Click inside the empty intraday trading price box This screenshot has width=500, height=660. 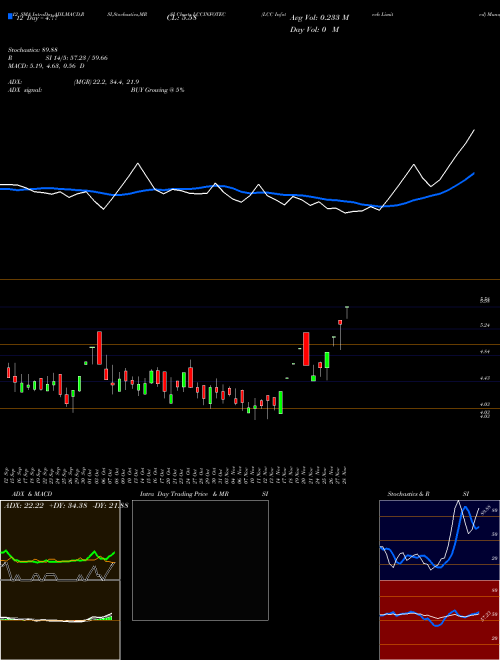(200, 560)
